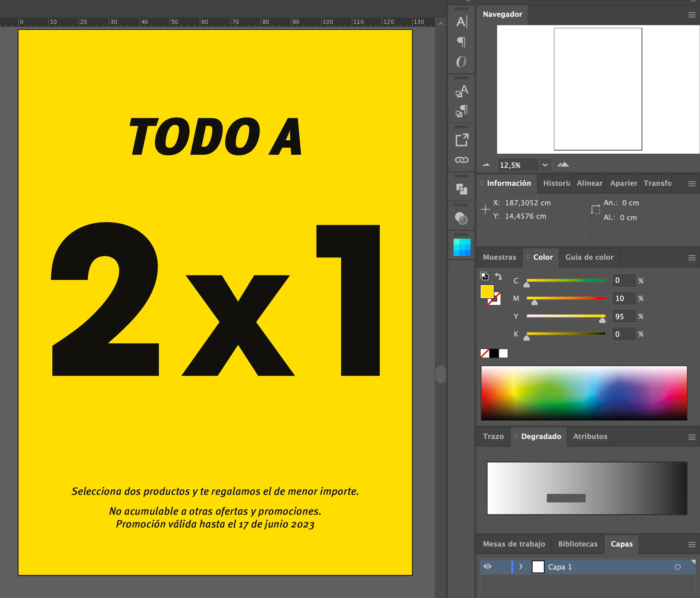
Task: Open the navigator zoom level dropdown
Action: [545, 165]
